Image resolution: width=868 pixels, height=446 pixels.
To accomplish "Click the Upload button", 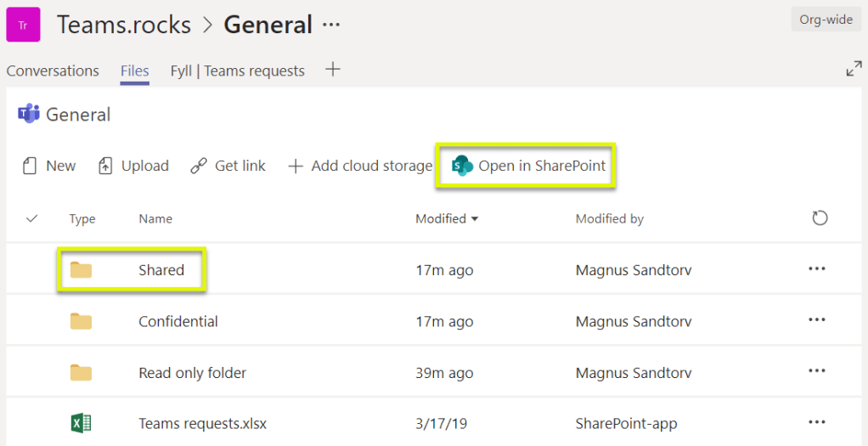I will tap(133, 166).
